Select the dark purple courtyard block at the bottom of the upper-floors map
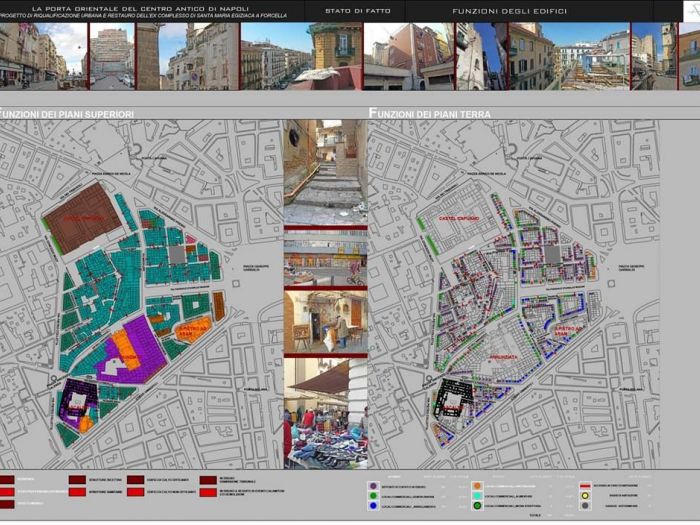Screen dimensions: 700x525 78,398
